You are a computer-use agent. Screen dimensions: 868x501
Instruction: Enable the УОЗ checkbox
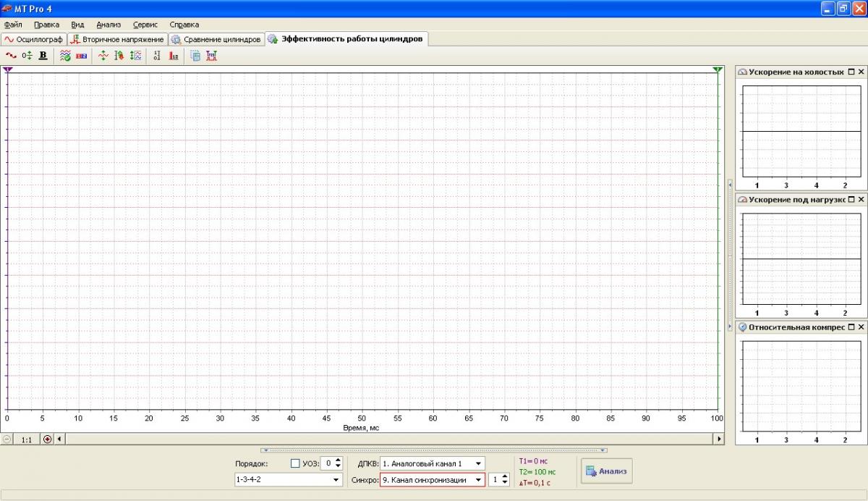point(295,463)
